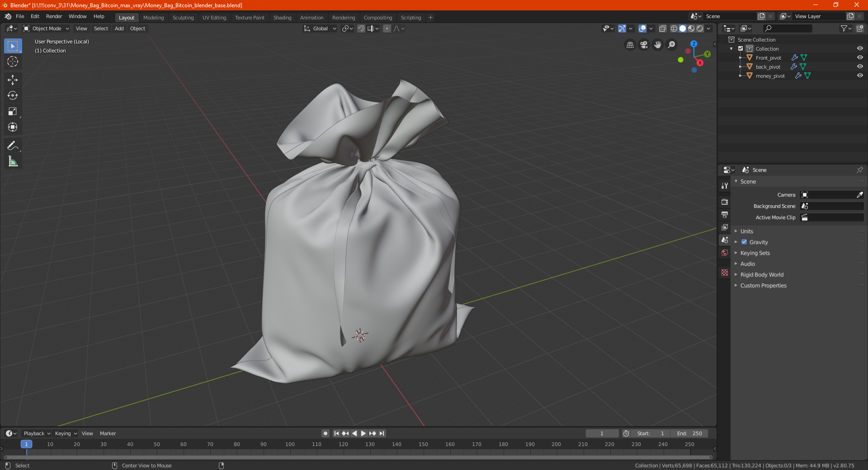Disable the Gravity checkbox
This screenshot has width=868, height=470.
point(744,242)
